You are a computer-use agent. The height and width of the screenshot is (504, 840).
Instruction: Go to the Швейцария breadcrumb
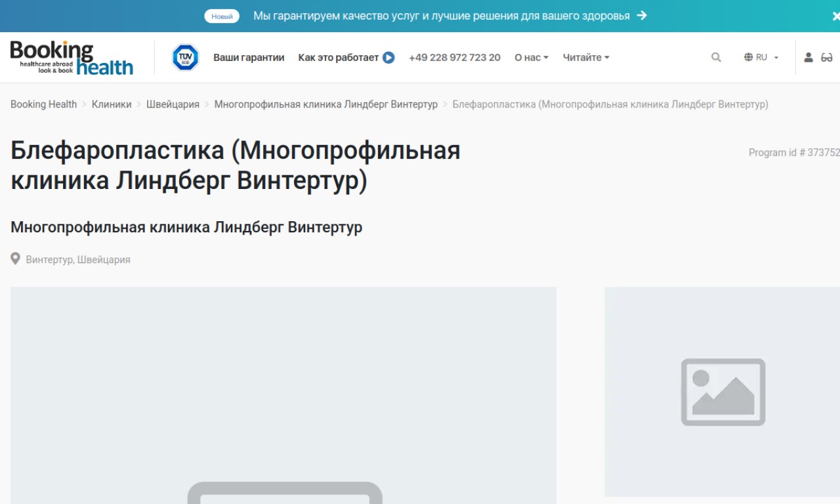point(173,104)
